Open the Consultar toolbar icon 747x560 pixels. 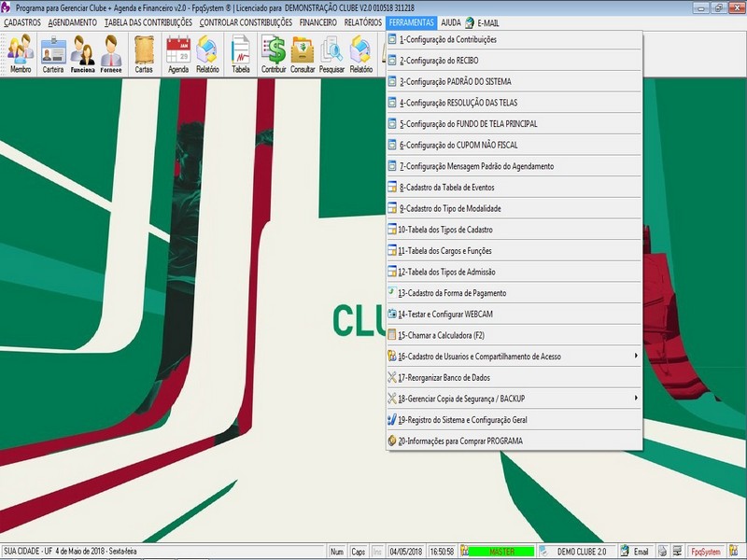303,54
